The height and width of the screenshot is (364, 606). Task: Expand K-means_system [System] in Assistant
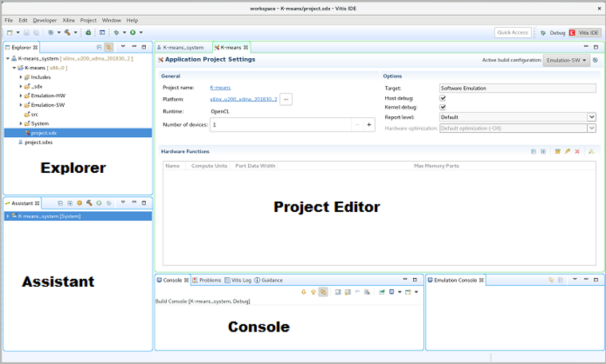[7, 216]
